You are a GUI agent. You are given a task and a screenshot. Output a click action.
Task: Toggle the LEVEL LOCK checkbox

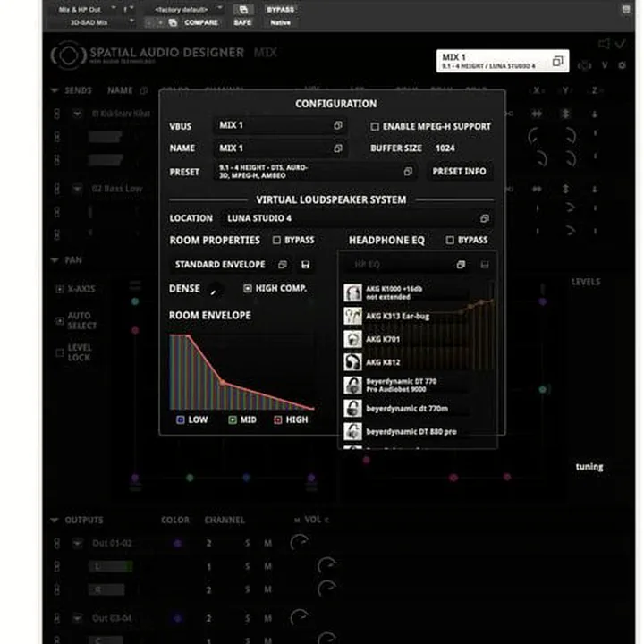tap(60, 352)
